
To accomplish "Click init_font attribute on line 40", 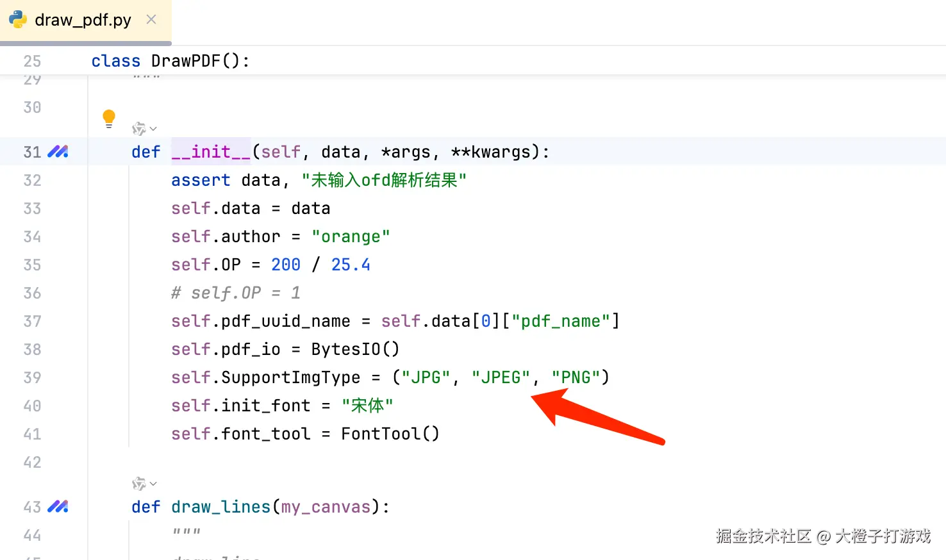I will (266, 406).
